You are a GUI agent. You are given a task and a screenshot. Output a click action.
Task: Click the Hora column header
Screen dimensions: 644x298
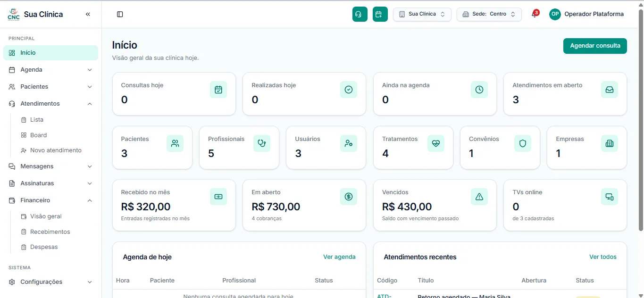click(123, 281)
